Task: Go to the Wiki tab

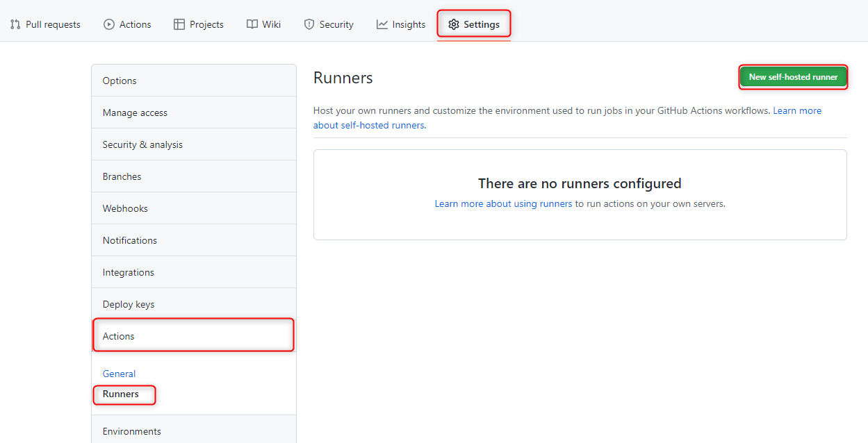Action: 263,24
